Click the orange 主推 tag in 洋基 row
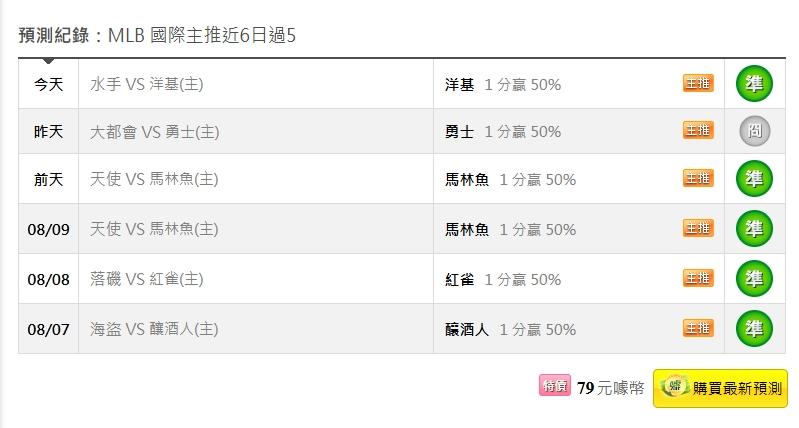This screenshot has height=428, width=799. (x=698, y=83)
